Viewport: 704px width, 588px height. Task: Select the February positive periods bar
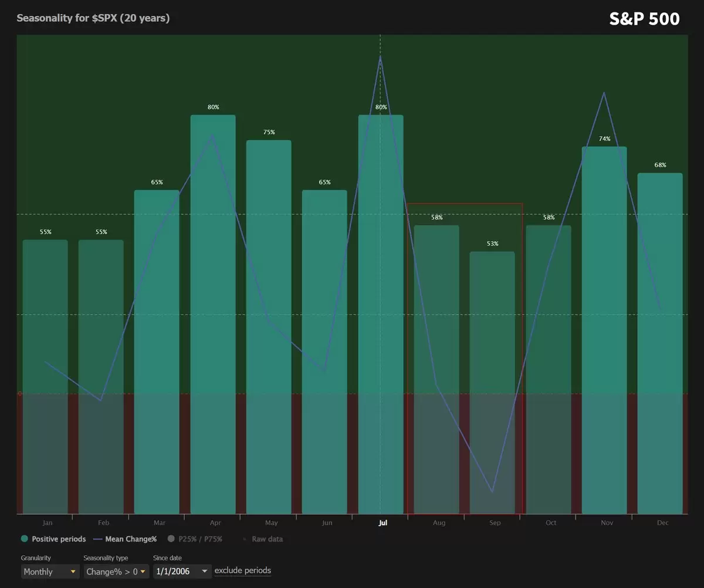pos(101,377)
